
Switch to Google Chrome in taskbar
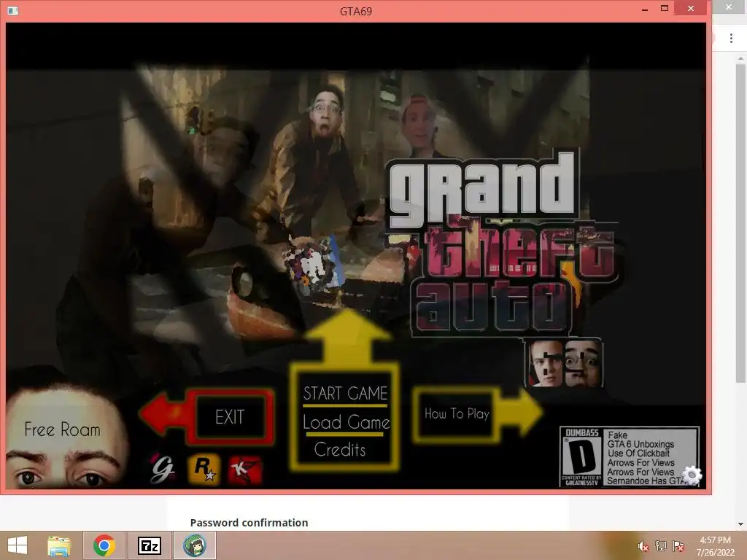pyautogui.click(x=104, y=545)
